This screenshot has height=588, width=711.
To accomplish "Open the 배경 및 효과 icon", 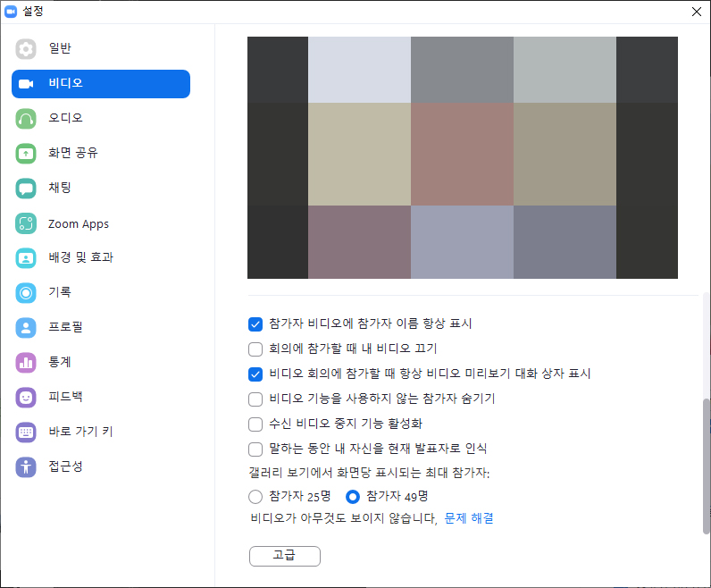I will pyautogui.click(x=26, y=258).
